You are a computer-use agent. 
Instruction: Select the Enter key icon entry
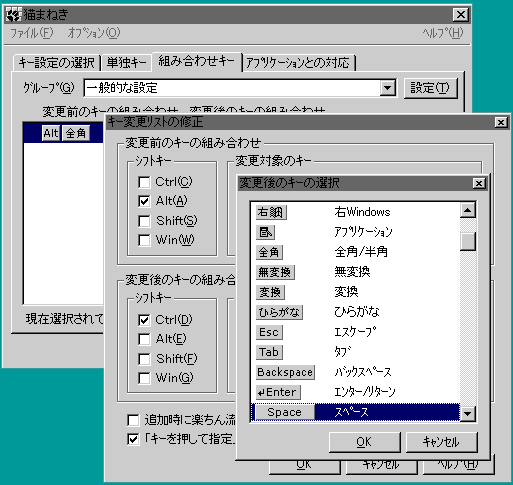(x=278, y=392)
